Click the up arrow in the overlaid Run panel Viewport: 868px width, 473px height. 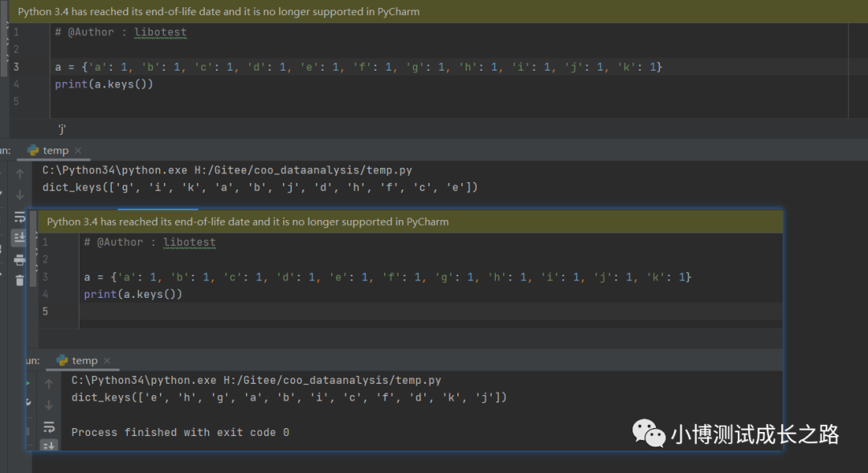49,384
